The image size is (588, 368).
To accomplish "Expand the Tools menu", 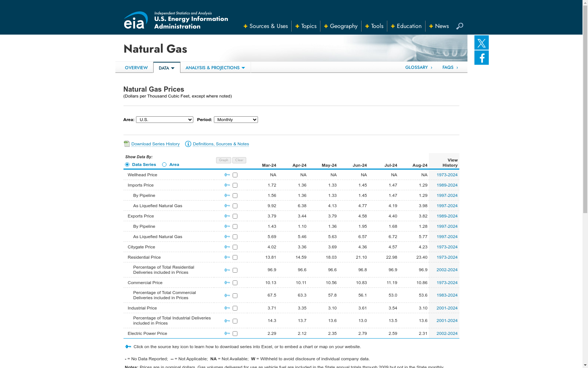I will click(374, 26).
